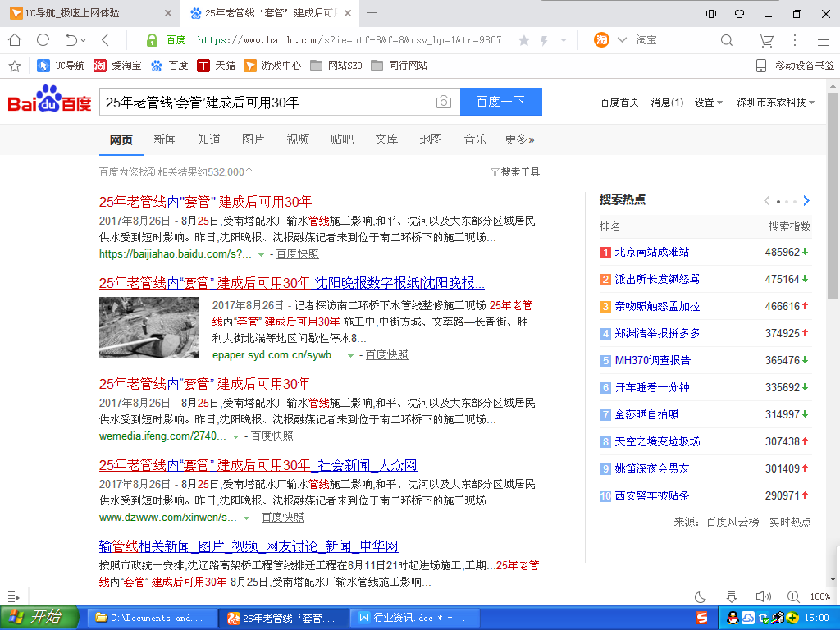The height and width of the screenshot is (630, 840).
Task: Click the camera icon for image search
Action: [444, 102]
